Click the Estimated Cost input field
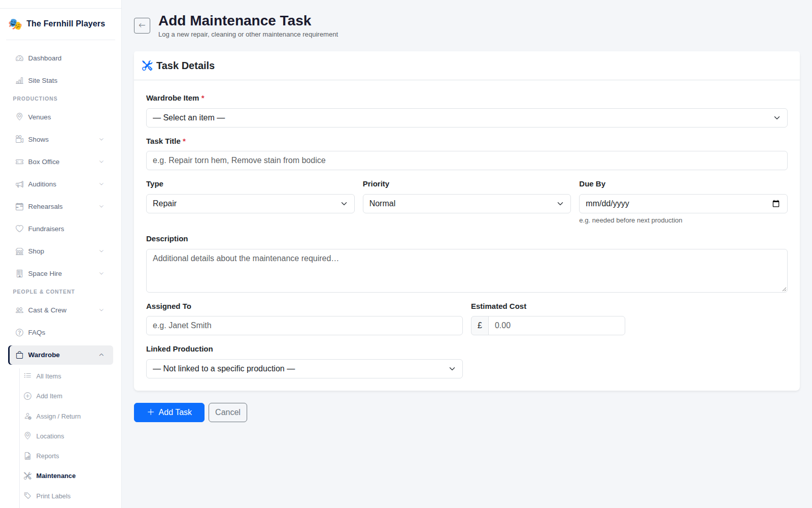Viewport: 812px width, 508px height. click(x=557, y=326)
